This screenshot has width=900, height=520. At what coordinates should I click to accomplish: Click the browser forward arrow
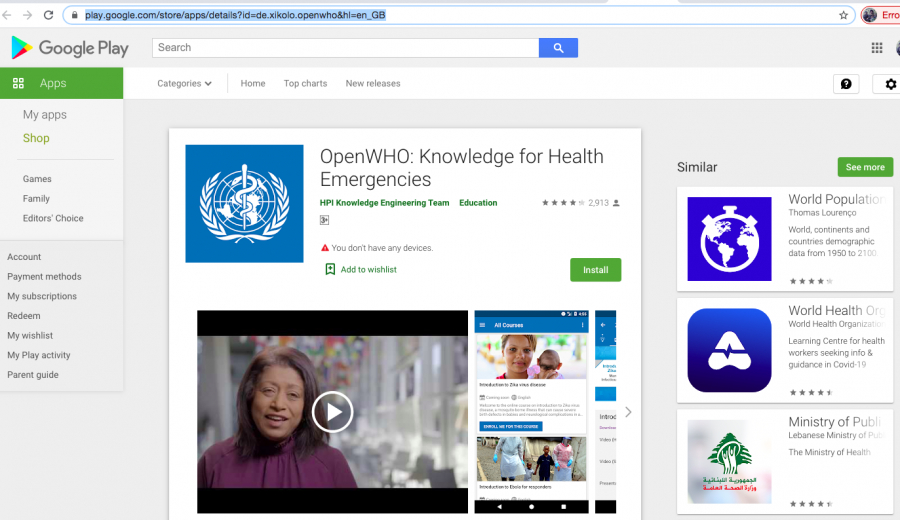(28, 15)
